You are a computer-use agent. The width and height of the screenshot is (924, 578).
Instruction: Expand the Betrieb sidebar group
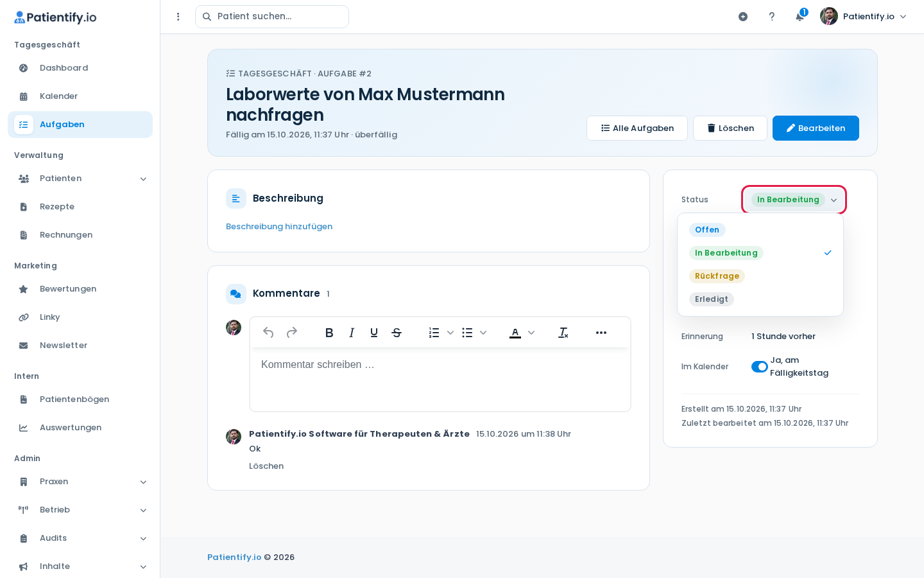pyautogui.click(x=80, y=510)
